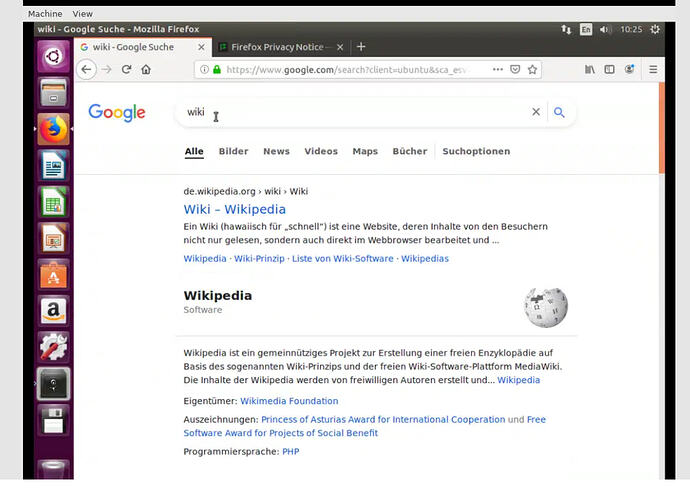
Task: Show site information icon in URL bar
Action: click(x=204, y=69)
